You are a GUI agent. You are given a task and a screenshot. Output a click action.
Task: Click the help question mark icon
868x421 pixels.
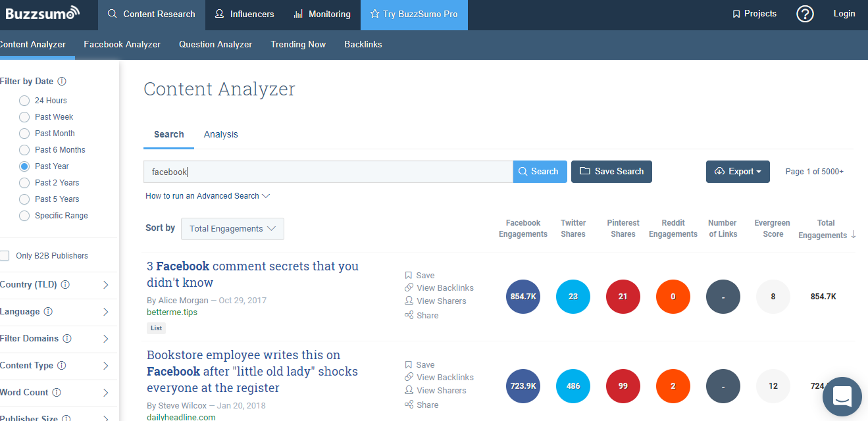(805, 14)
